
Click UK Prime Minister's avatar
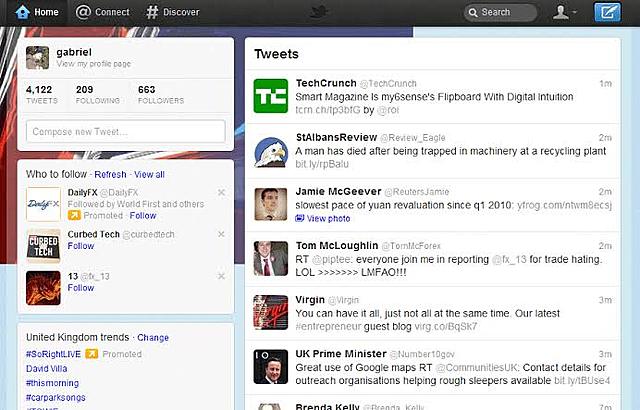click(271, 367)
